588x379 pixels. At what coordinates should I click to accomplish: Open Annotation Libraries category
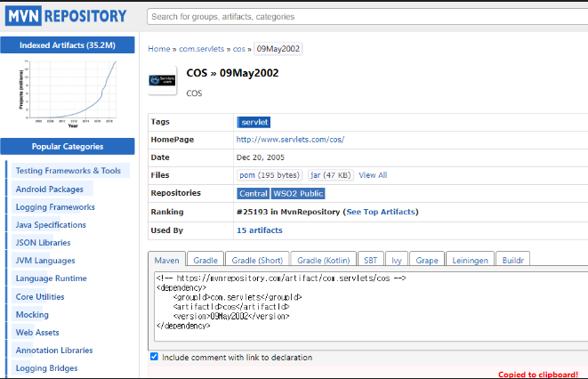tap(54, 351)
